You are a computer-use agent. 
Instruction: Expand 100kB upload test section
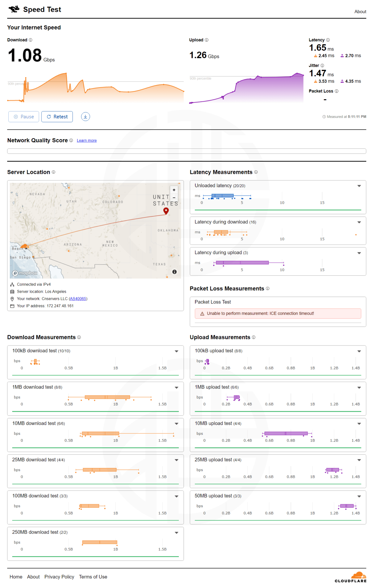(x=359, y=351)
